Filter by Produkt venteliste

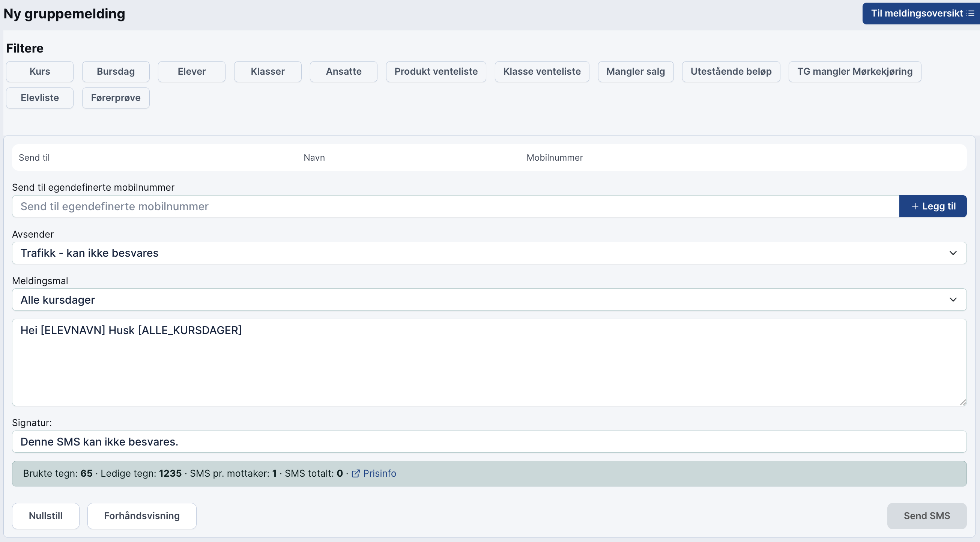[x=436, y=72]
